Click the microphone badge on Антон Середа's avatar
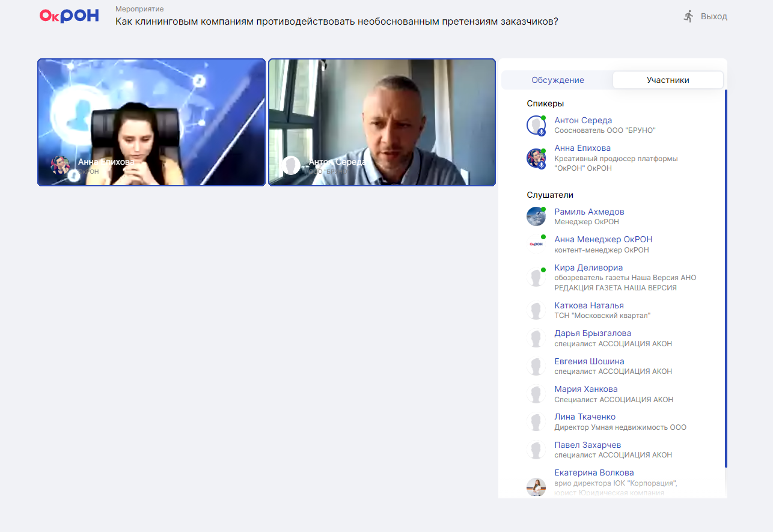 pos(542,132)
